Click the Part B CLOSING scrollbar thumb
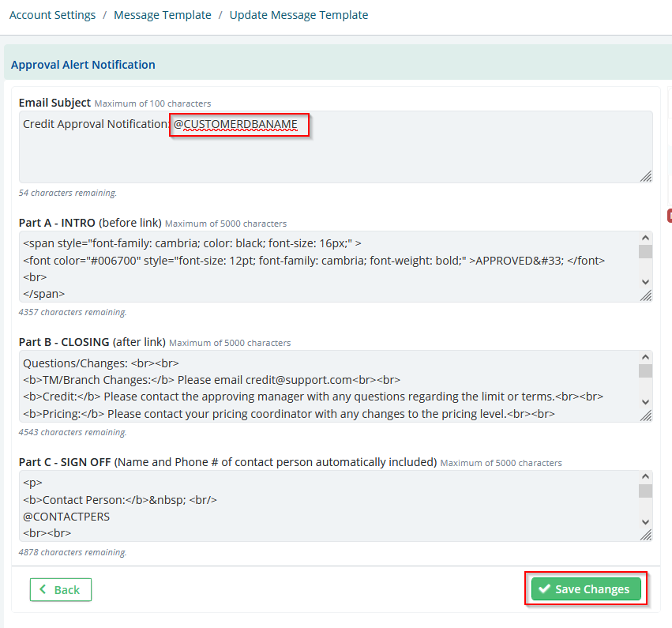The width and height of the screenshot is (672, 628). pyautogui.click(x=645, y=370)
